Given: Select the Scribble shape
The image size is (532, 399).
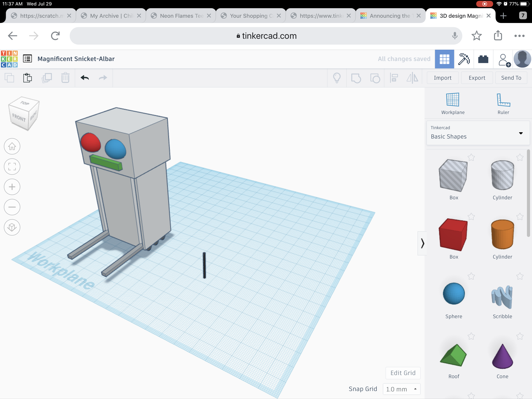Looking at the screenshot, I should click(502, 297).
